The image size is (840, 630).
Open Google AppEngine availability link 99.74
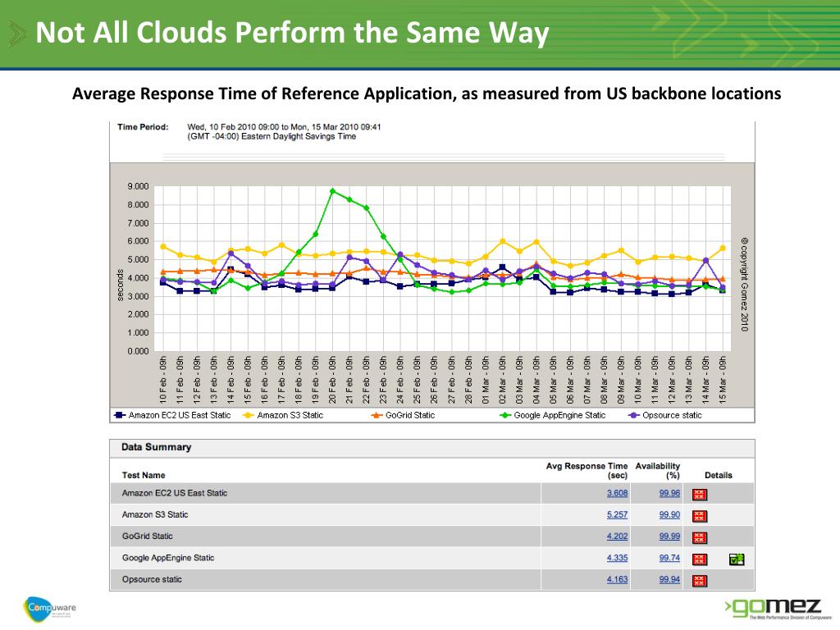[669, 558]
